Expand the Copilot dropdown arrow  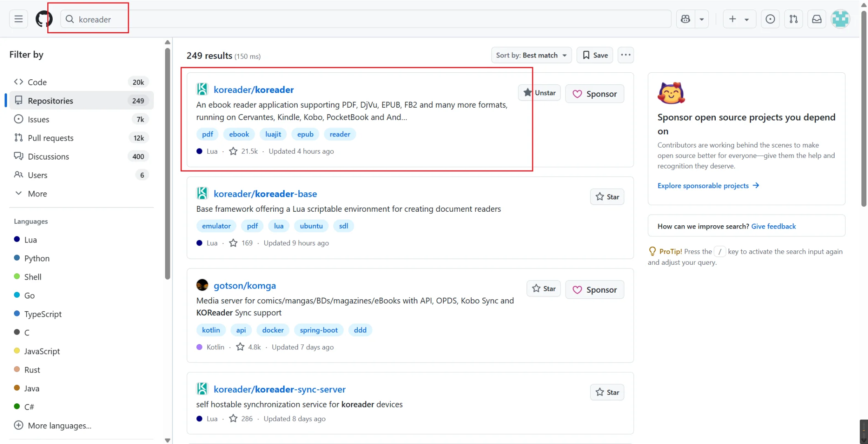702,19
